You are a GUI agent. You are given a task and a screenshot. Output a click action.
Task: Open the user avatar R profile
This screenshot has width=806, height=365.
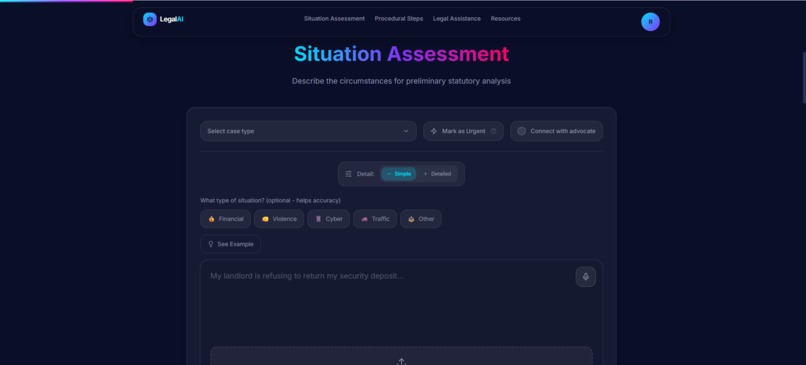click(650, 22)
